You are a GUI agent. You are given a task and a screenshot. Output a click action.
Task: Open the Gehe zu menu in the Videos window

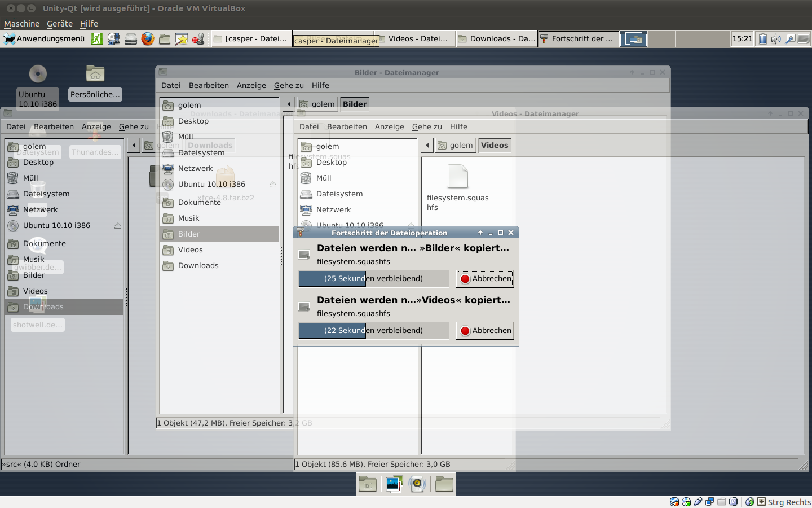tap(427, 126)
